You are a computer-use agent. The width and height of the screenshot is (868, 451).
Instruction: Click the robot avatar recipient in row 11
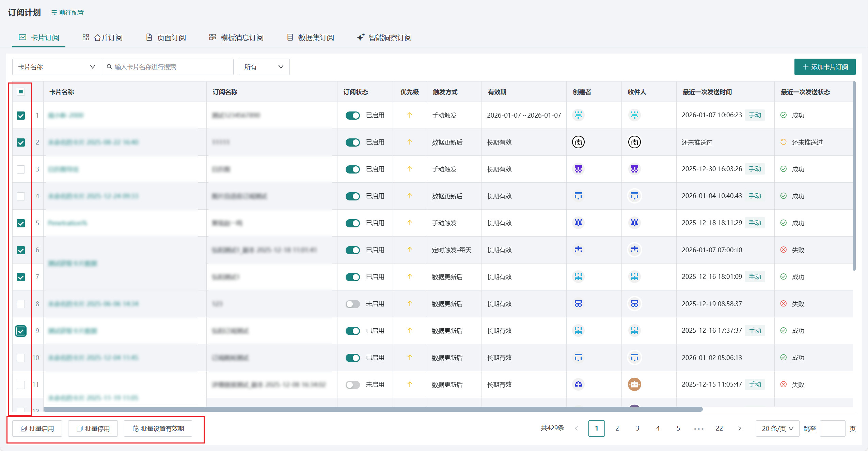634,384
